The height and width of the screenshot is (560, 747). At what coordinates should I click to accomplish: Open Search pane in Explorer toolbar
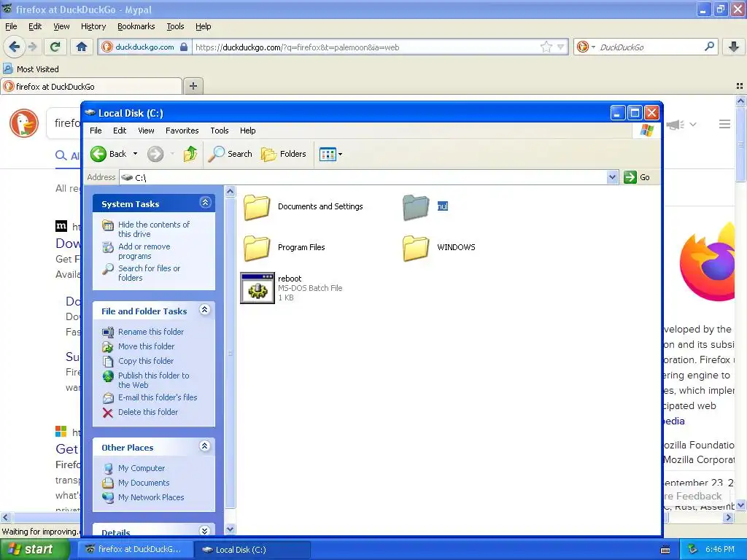point(230,154)
